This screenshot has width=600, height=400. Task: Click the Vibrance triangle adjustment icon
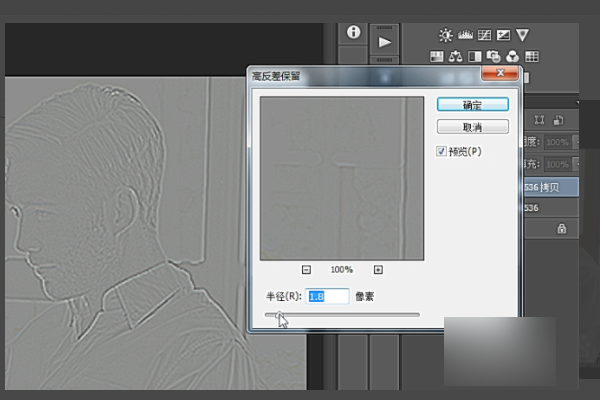coord(522,35)
